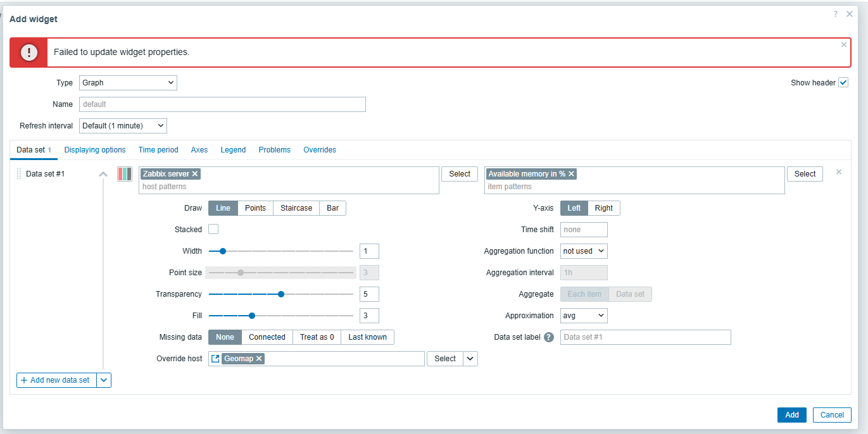Collapse Data set #1 with chevron

pos(103,174)
